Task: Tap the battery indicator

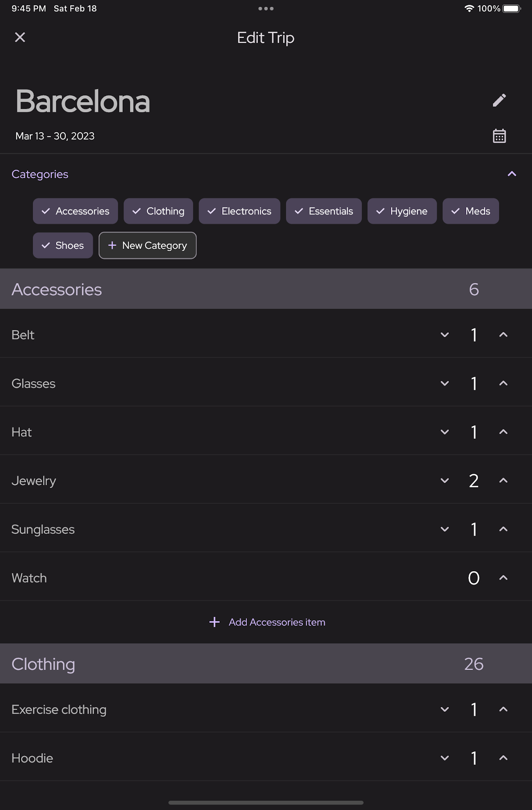Action: coord(512,8)
